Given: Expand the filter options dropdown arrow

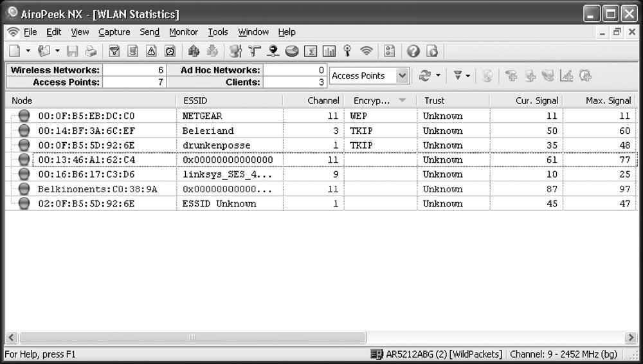Looking at the screenshot, I should (x=468, y=76).
